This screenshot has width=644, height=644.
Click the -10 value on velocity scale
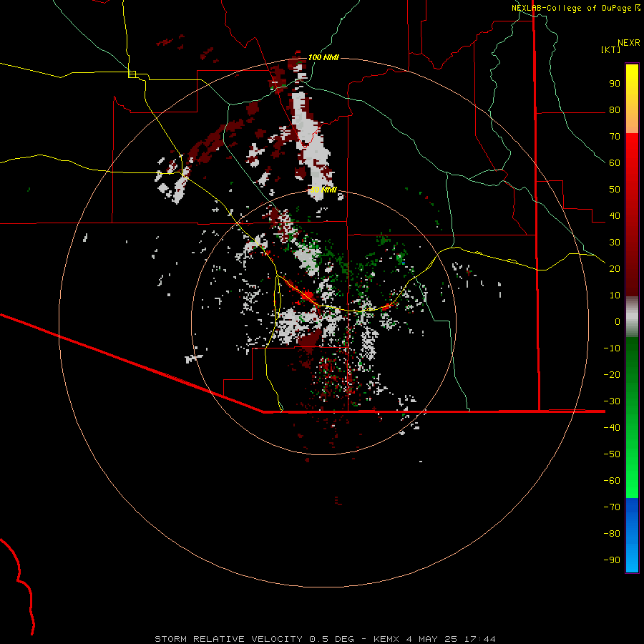tap(612, 348)
